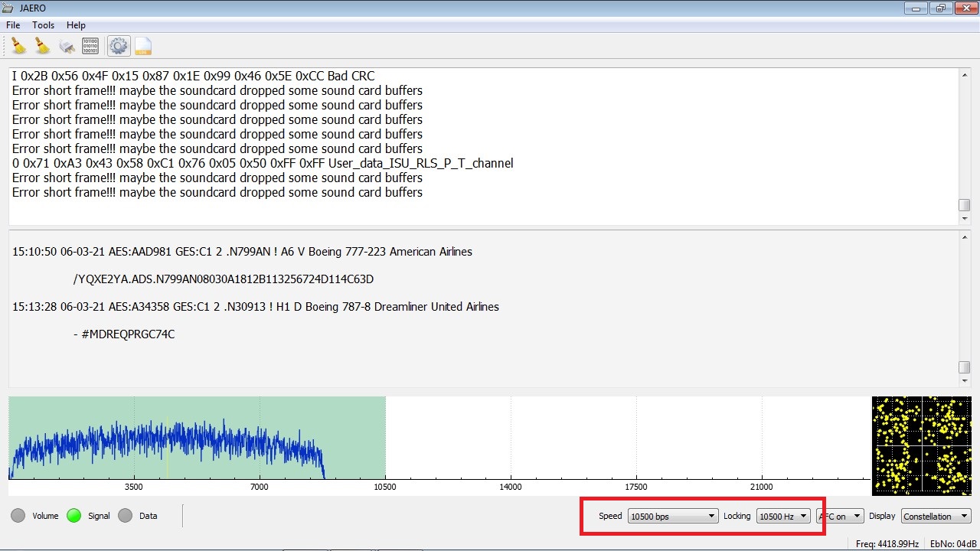Open the Tools menu
Viewport: 980px width, 551px height.
tap(43, 24)
